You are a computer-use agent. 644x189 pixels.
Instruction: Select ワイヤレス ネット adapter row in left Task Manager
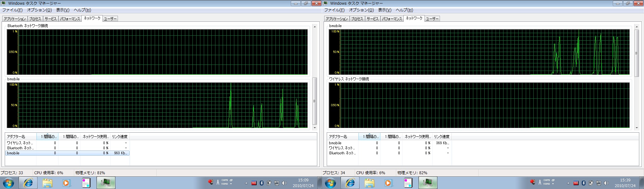(67, 143)
